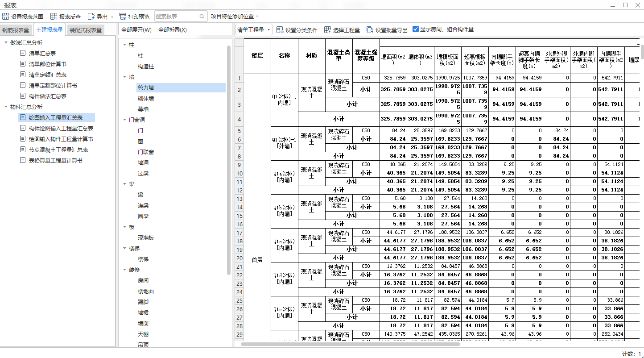Click the 设置批量导出 icon
This screenshot has width=644, height=358.
coord(370,29)
